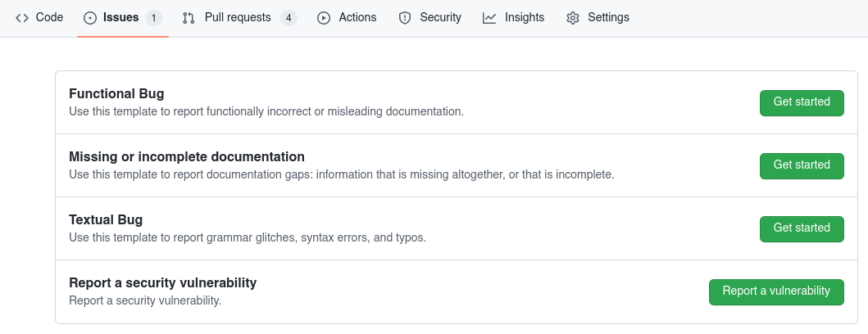The height and width of the screenshot is (334, 868).
Task: Click the Security shield icon
Action: point(404,17)
